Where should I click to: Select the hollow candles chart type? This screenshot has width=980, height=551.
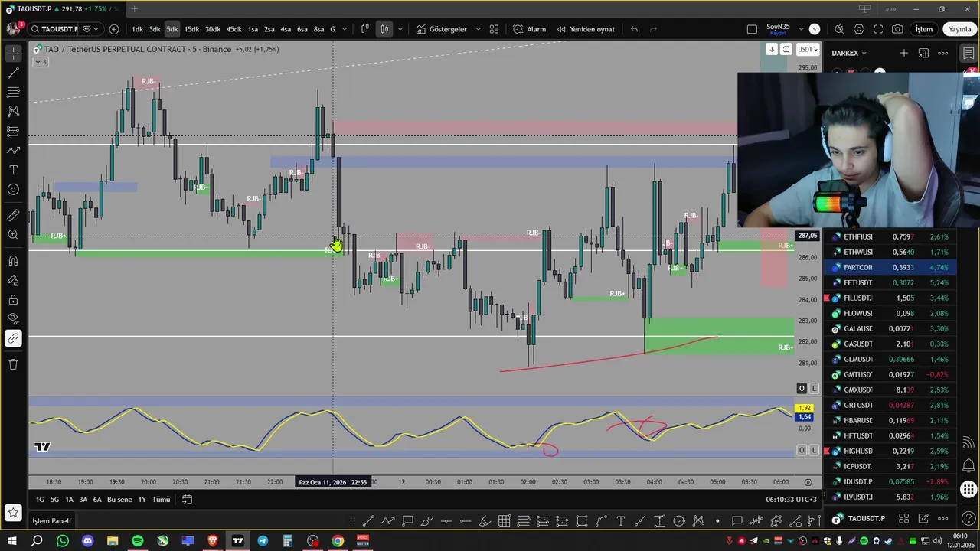tap(384, 29)
